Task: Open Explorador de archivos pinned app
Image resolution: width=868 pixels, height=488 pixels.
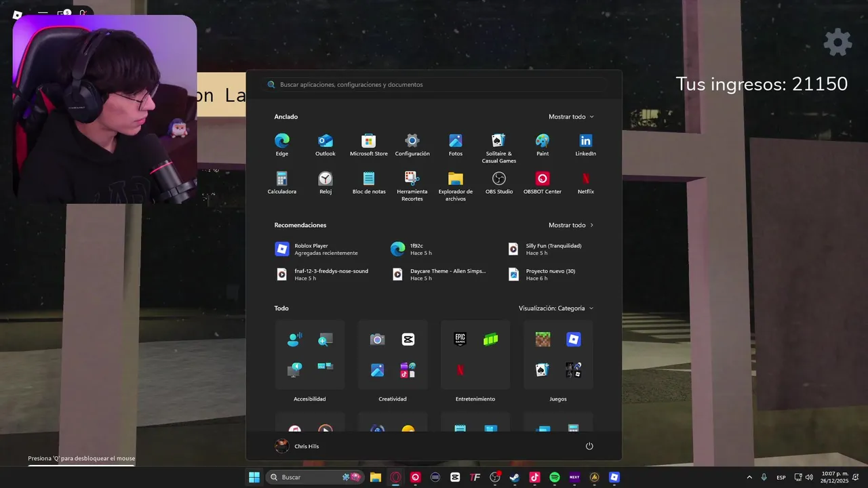Action: click(x=456, y=186)
